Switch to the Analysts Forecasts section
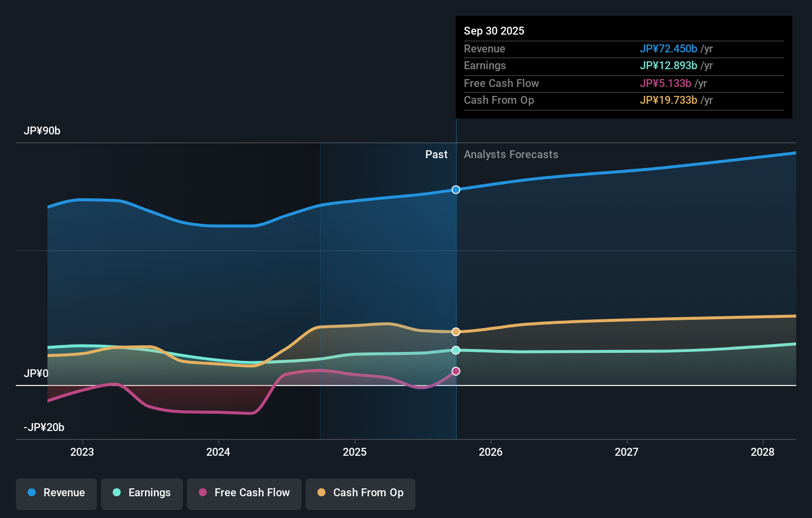 pyautogui.click(x=511, y=154)
